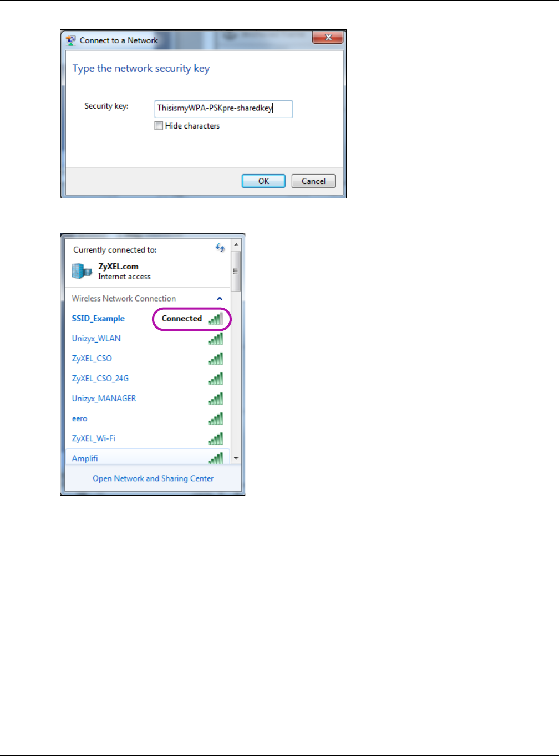The height and width of the screenshot is (756, 559).
Task: Click the network list scroll down arrow
Action: click(x=236, y=458)
